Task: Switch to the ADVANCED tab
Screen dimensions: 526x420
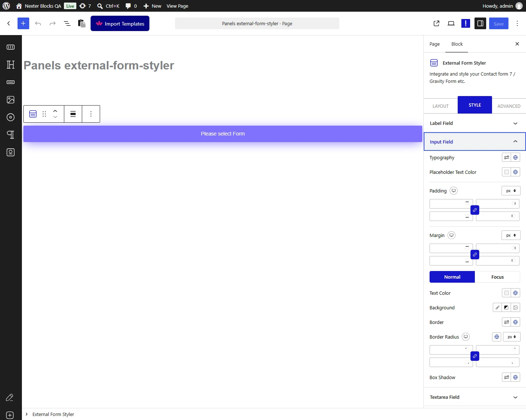Action: click(509, 106)
